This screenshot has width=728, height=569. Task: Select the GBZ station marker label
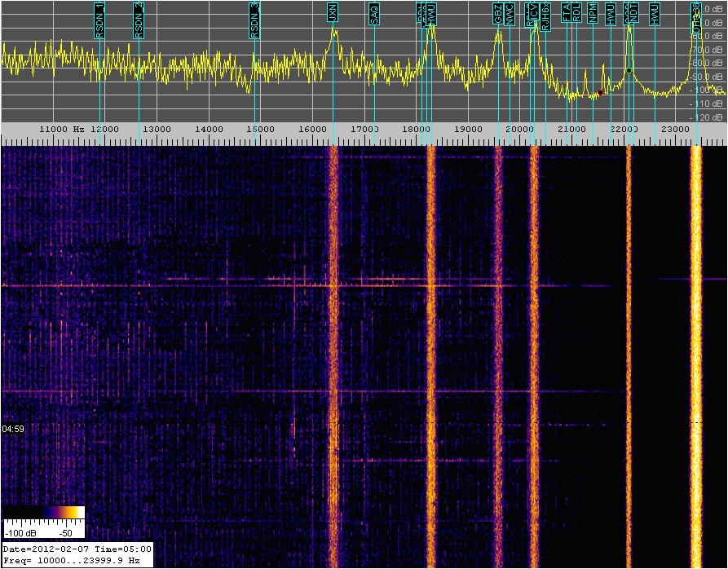coord(498,14)
